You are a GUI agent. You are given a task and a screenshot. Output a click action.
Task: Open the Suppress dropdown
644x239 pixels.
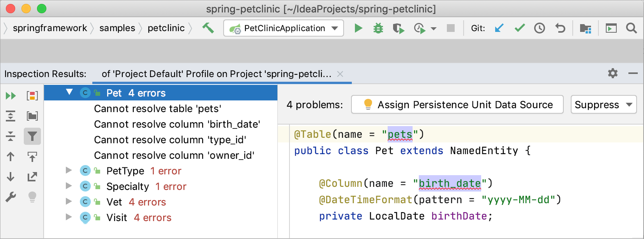click(603, 105)
